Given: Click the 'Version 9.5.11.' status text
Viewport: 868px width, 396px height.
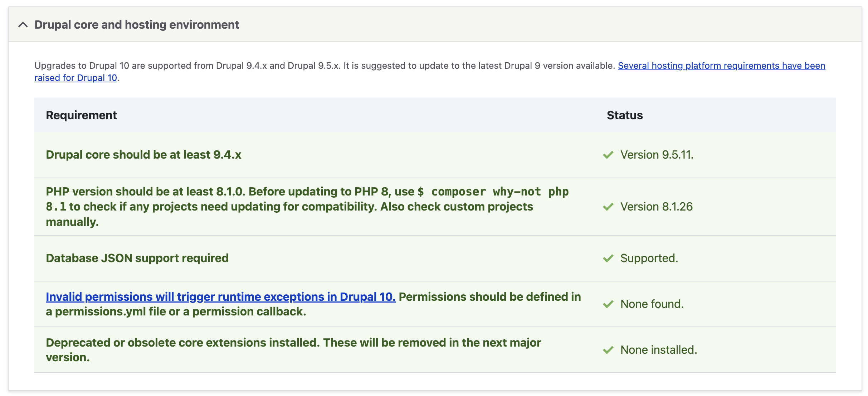Looking at the screenshot, I should (657, 155).
